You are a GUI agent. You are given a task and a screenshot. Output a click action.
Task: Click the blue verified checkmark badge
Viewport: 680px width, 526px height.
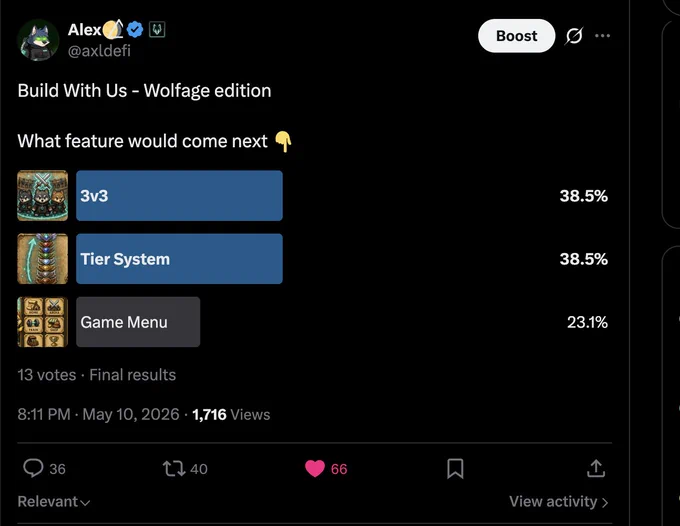pos(135,29)
